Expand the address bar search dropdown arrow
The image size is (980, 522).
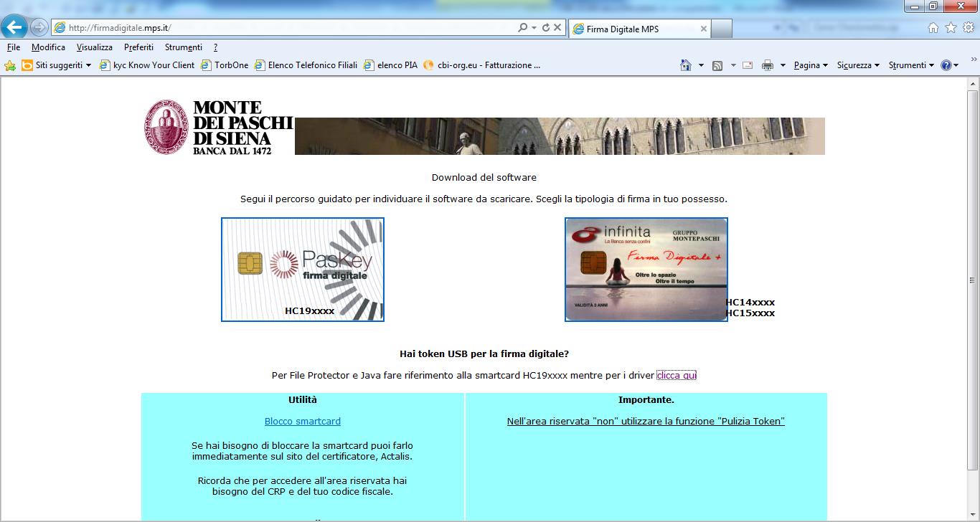(534, 28)
